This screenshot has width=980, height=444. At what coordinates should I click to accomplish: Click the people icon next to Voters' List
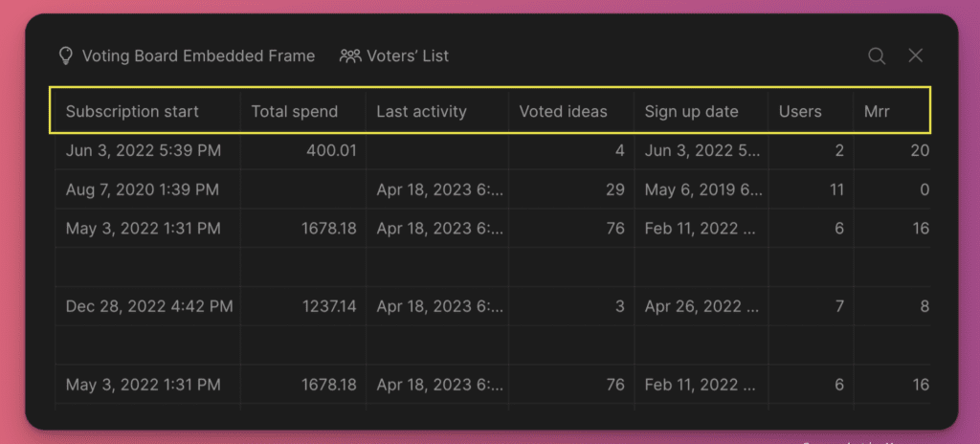(x=350, y=56)
